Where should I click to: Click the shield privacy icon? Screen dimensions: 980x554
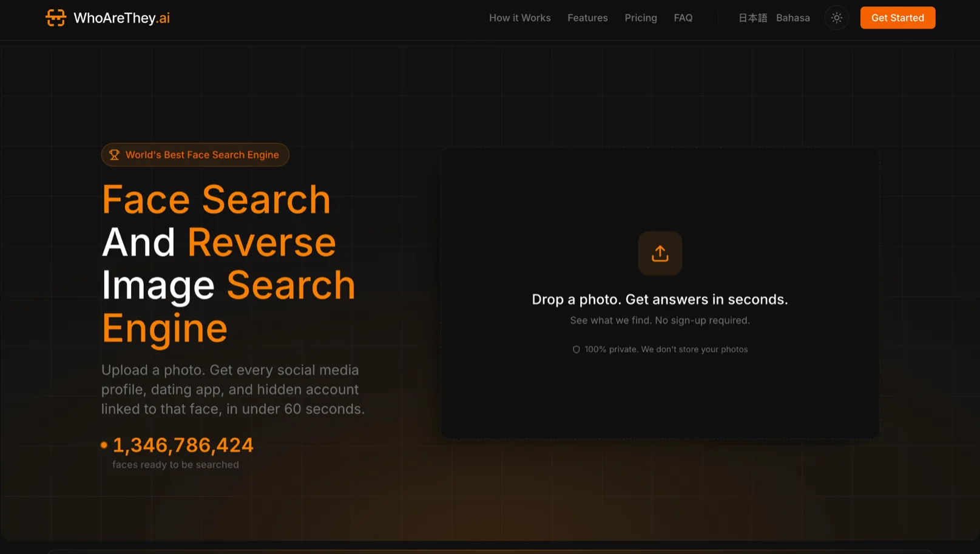(576, 350)
